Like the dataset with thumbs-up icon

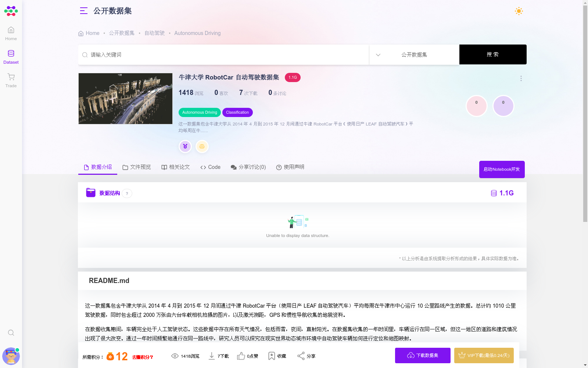coord(241,356)
